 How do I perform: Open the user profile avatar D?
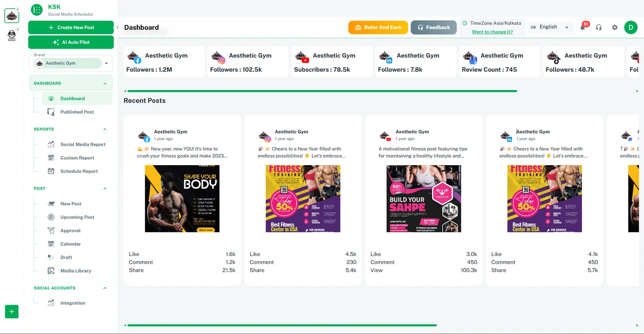coord(631,27)
